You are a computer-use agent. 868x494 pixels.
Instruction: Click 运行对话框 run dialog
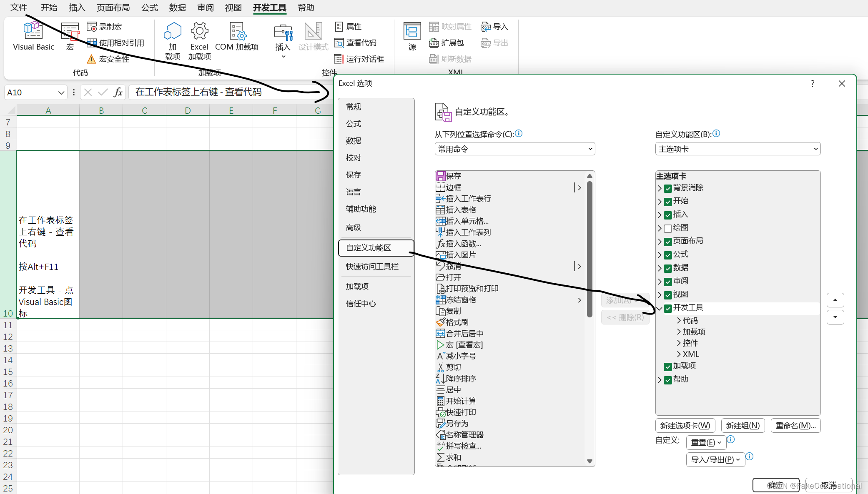click(x=359, y=59)
